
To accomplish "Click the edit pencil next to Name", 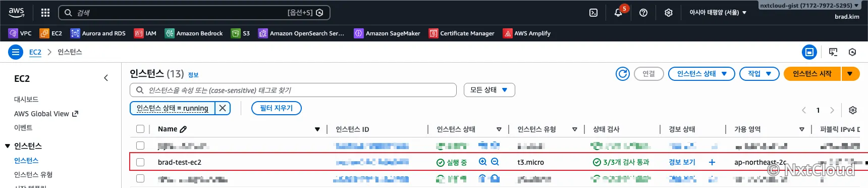I will coord(183,129).
